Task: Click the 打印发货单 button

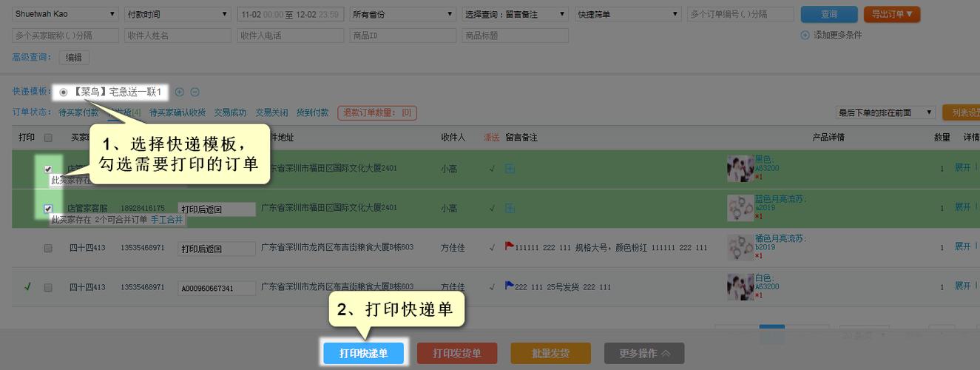Action: pyautogui.click(x=457, y=354)
